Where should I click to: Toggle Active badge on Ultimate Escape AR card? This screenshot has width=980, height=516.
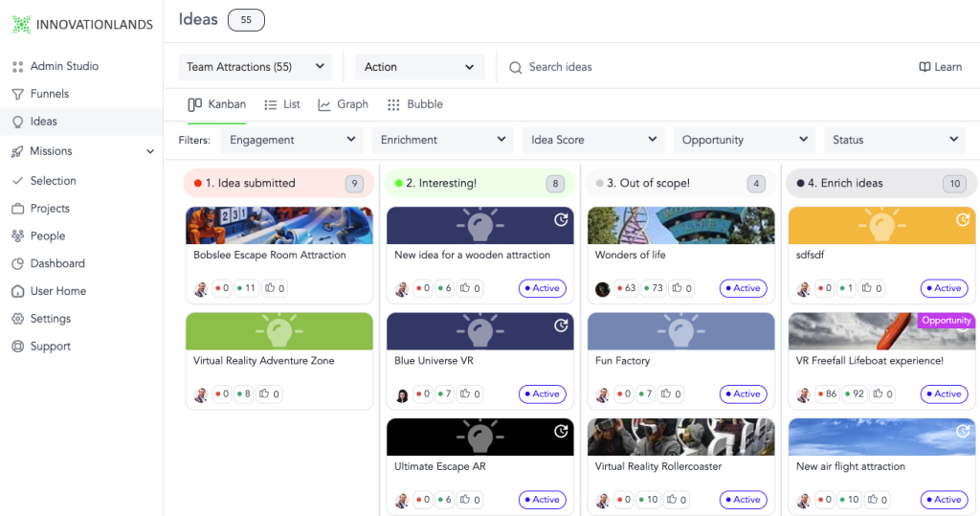point(541,500)
